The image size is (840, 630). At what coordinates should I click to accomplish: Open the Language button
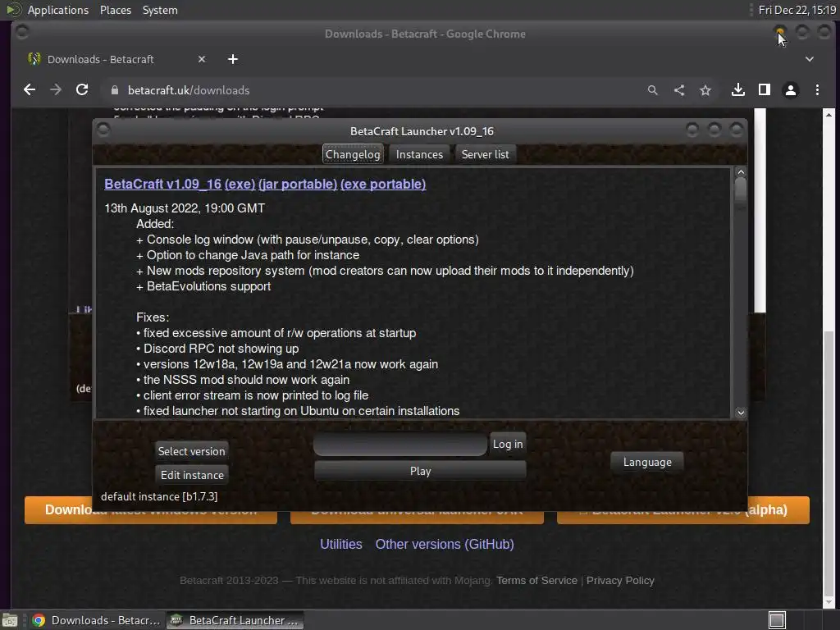click(647, 462)
